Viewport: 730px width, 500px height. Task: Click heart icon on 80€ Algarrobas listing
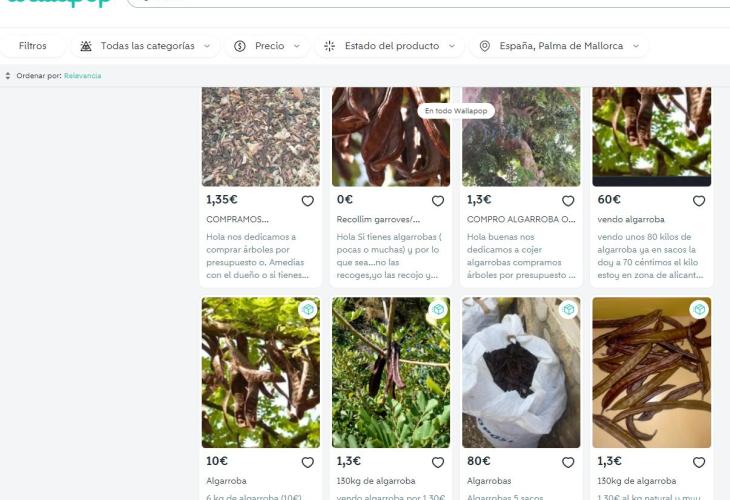click(x=568, y=462)
